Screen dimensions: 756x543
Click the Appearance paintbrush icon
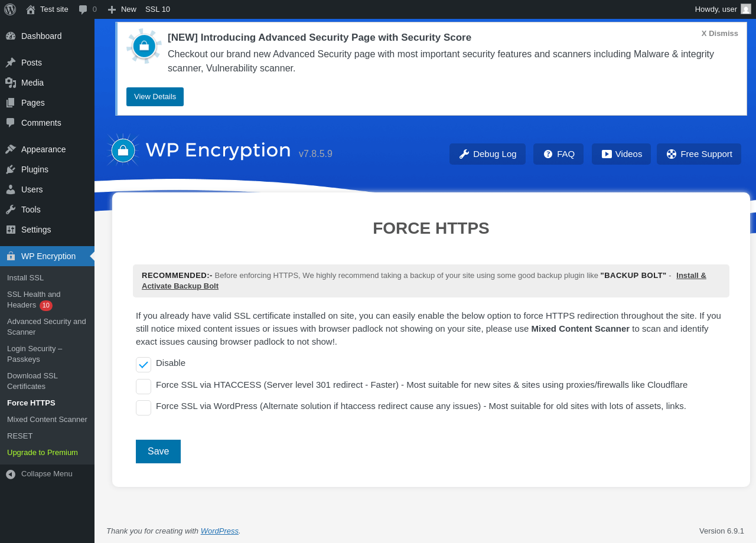tap(11, 149)
